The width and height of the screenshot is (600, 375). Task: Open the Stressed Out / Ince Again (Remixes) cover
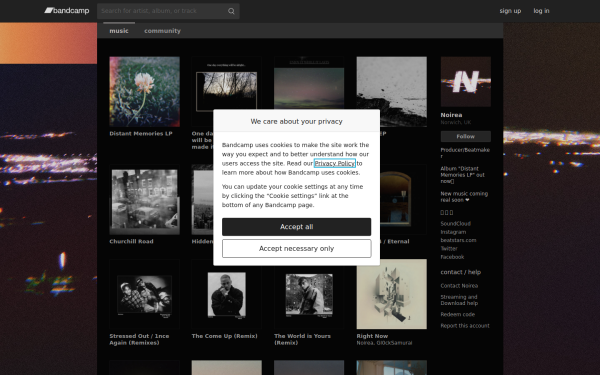(x=144, y=294)
